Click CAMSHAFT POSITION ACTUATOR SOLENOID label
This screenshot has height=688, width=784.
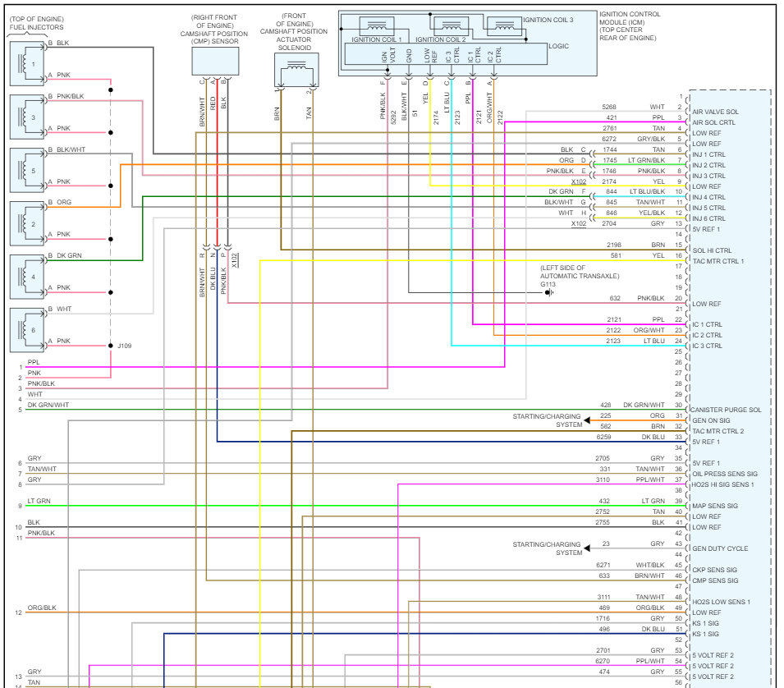[294, 32]
